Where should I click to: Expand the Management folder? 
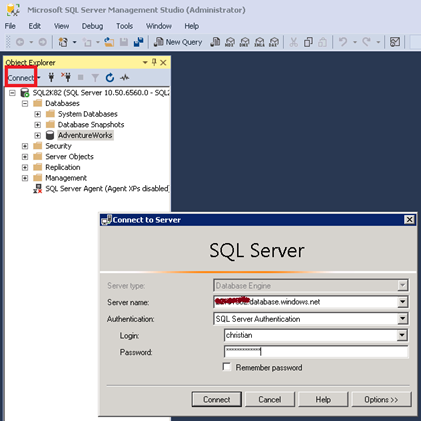(x=25, y=178)
